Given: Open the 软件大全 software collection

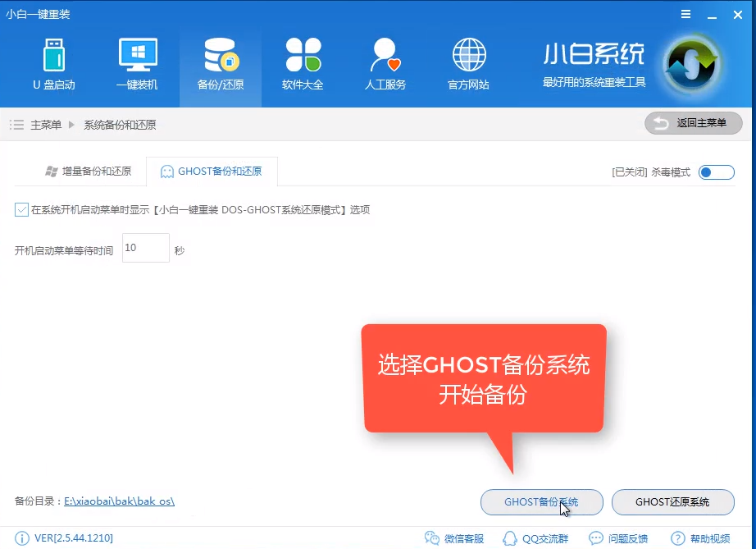Looking at the screenshot, I should (303, 62).
